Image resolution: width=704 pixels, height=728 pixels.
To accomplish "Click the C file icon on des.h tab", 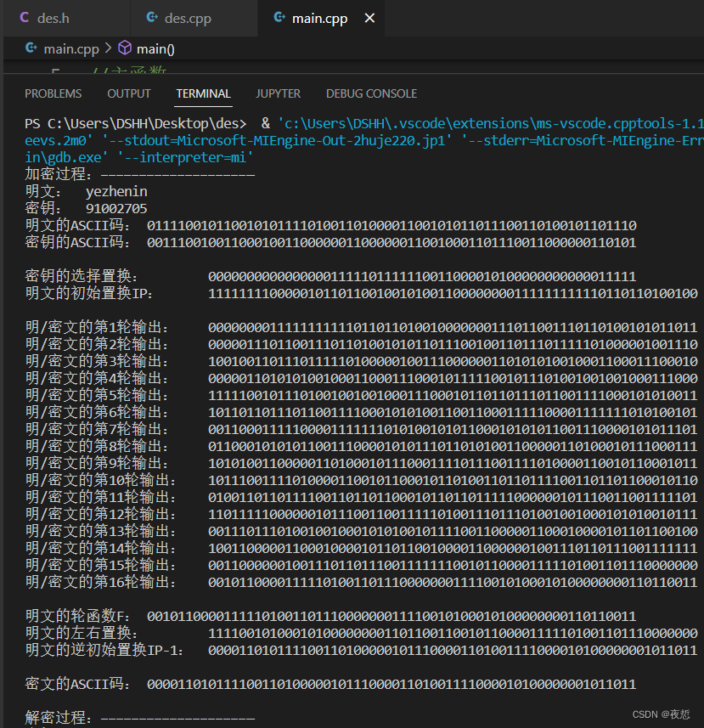I will coord(24,18).
